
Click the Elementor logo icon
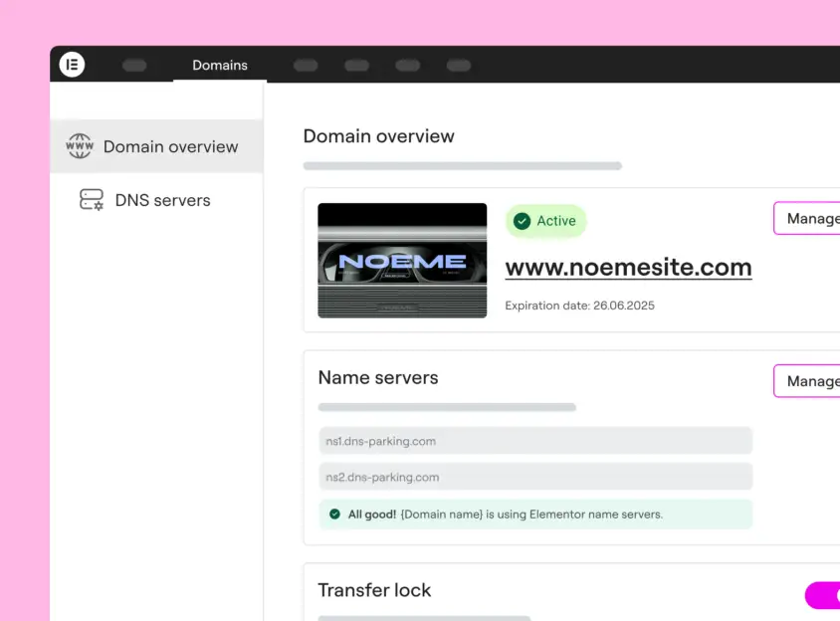pos(72,65)
